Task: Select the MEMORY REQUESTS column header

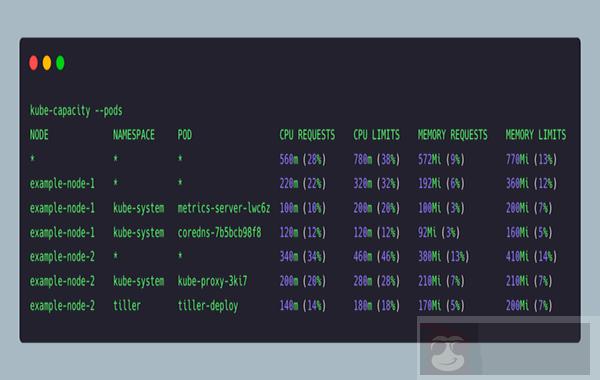Action: pos(453,135)
